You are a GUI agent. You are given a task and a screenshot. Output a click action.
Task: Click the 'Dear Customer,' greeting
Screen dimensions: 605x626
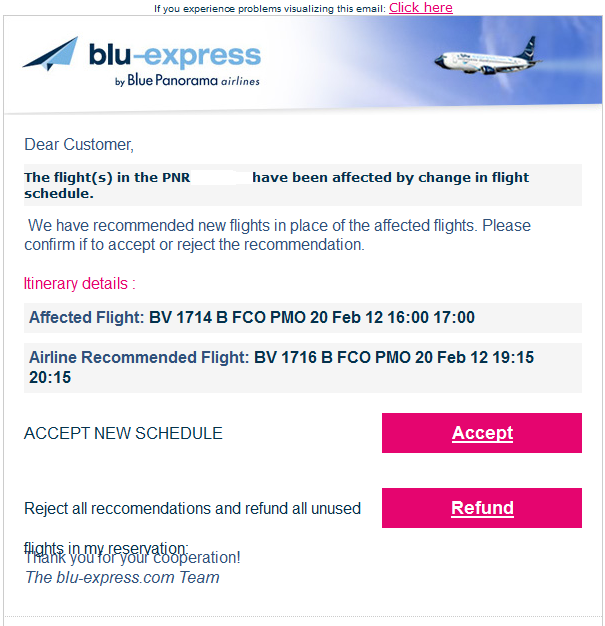[79, 145]
